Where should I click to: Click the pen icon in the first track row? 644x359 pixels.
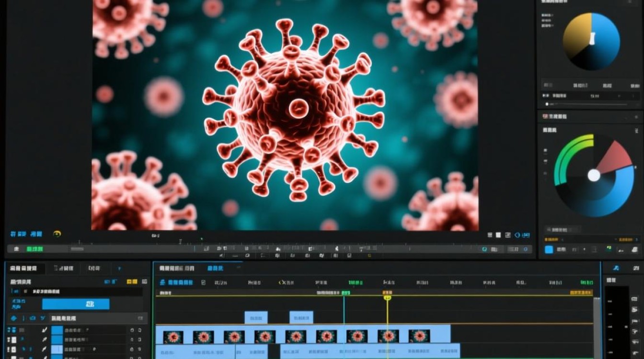coord(45,330)
